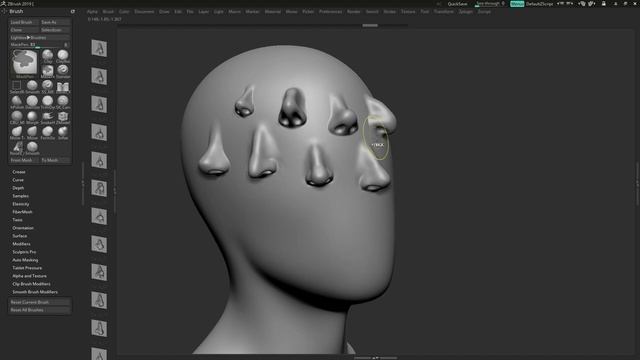The height and width of the screenshot is (360, 640).
Task: Open the Stroke menu
Action: tap(389, 11)
